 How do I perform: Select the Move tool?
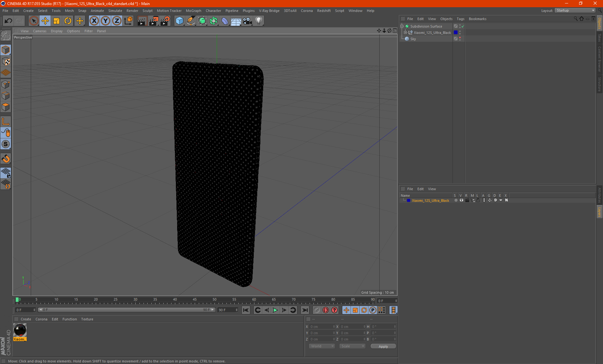point(45,21)
